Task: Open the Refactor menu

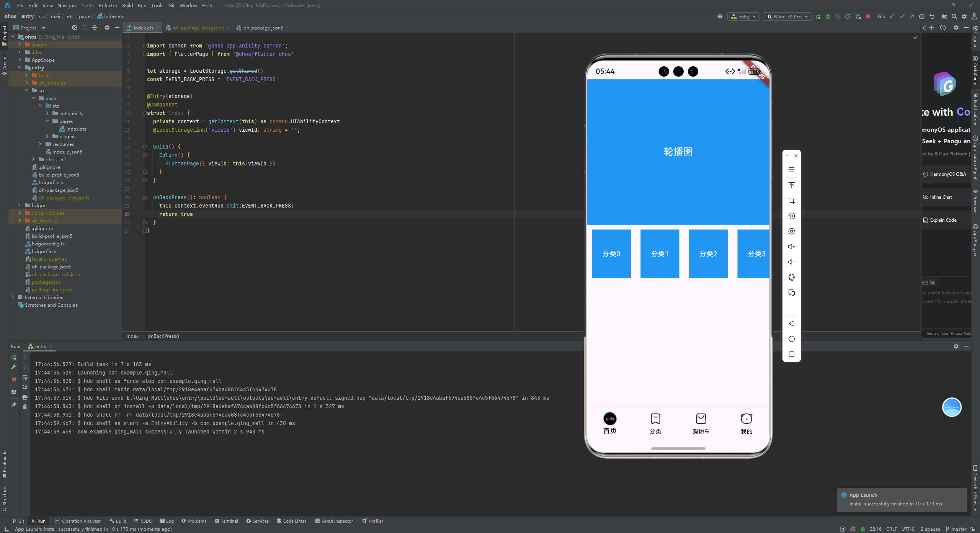Action: [x=108, y=5]
